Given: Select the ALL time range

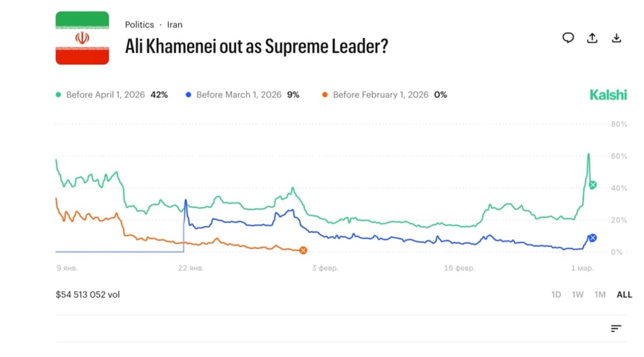Looking at the screenshot, I should [624, 294].
